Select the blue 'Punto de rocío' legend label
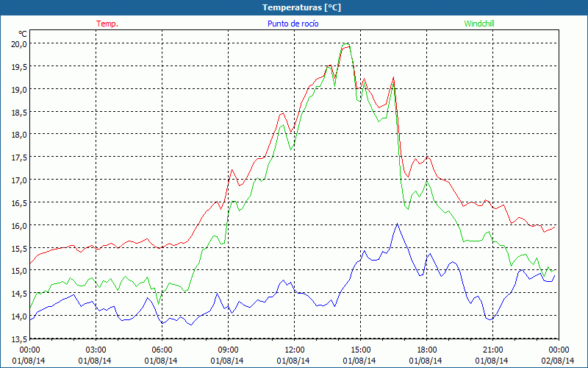This screenshot has height=368, width=588. coord(293,24)
